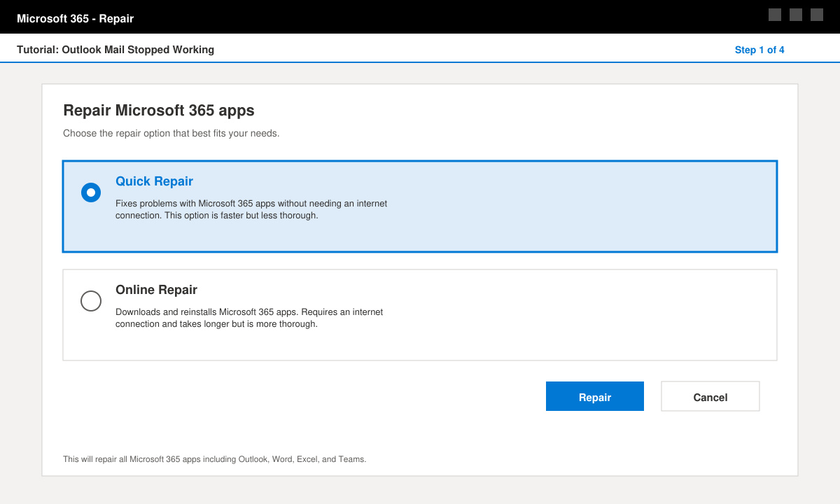Click the 'Online Repair' heading text
This screenshot has width=840, height=504.
(x=156, y=290)
